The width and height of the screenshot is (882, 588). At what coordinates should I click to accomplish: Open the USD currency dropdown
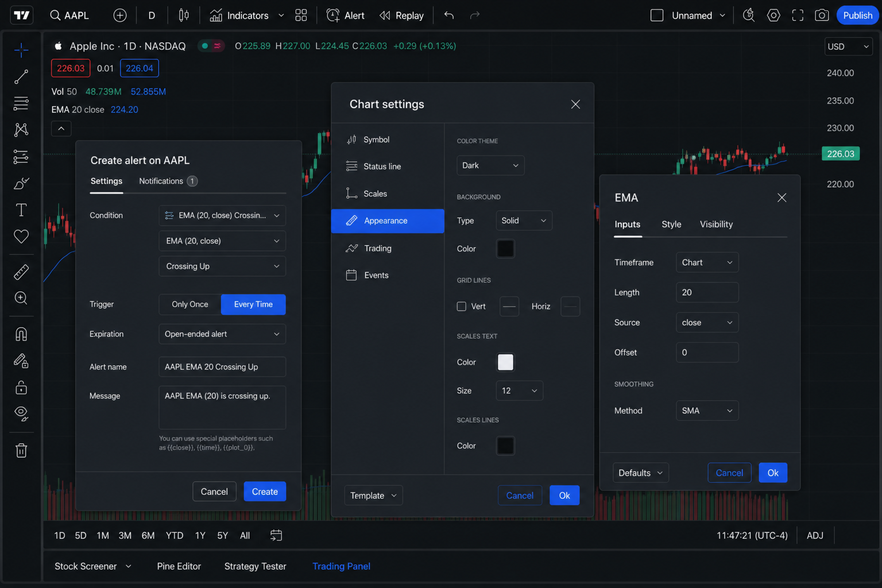[849, 47]
